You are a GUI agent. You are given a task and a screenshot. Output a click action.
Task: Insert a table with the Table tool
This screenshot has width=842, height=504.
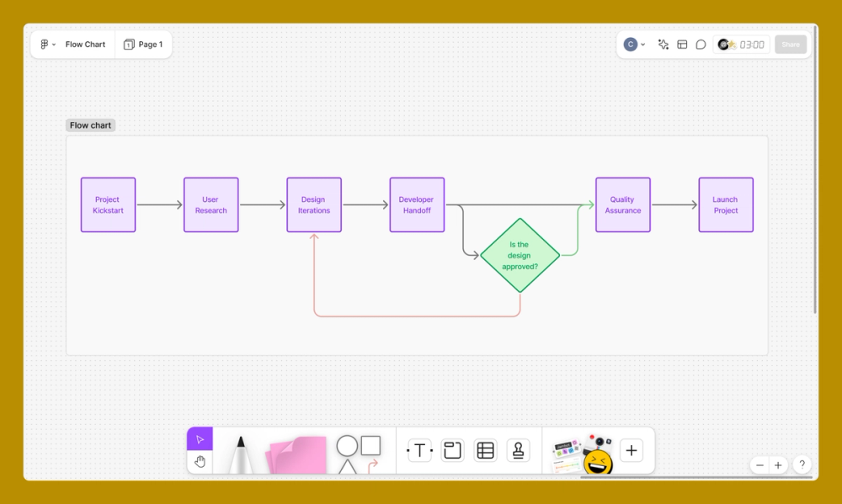coord(485,450)
